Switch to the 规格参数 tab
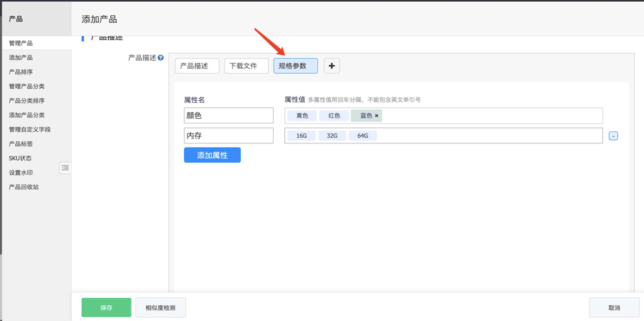Viewport: 644px width, 321px height. 295,66
